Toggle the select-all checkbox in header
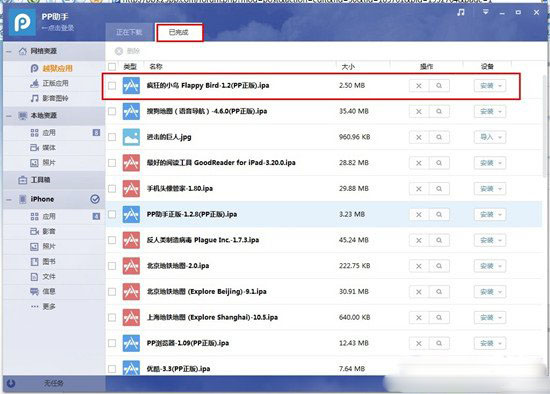This screenshot has width=550, height=394. click(x=112, y=67)
